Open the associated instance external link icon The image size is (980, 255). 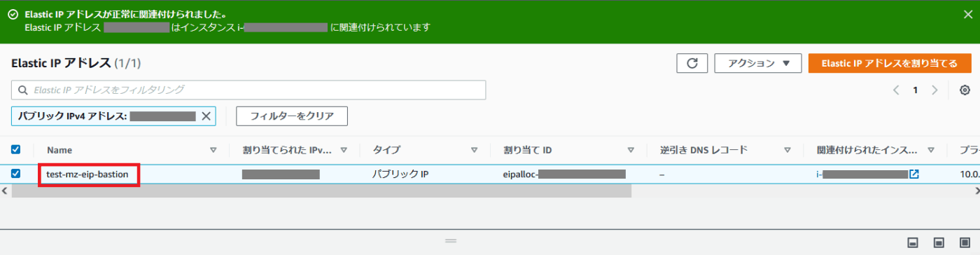click(913, 174)
